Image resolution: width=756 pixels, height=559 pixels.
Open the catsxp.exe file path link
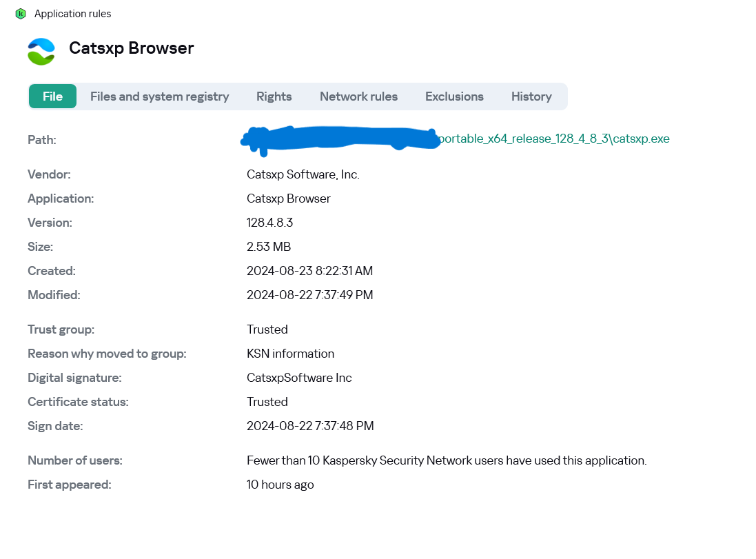tap(554, 139)
